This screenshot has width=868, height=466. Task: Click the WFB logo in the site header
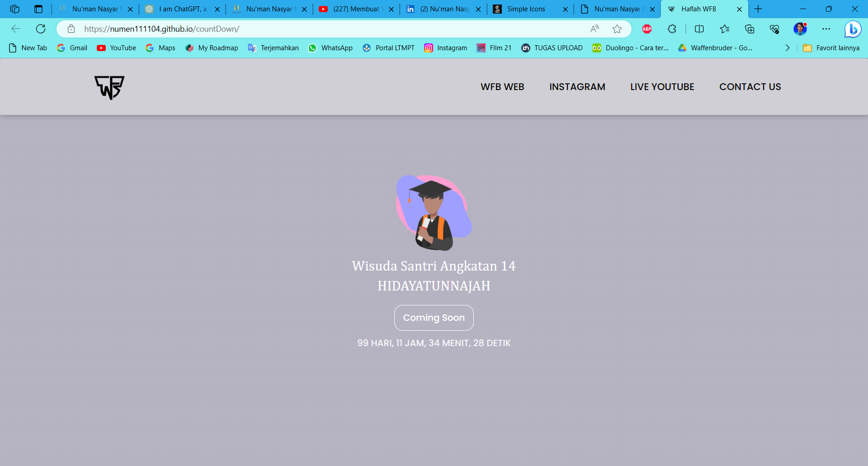point(109,87)
